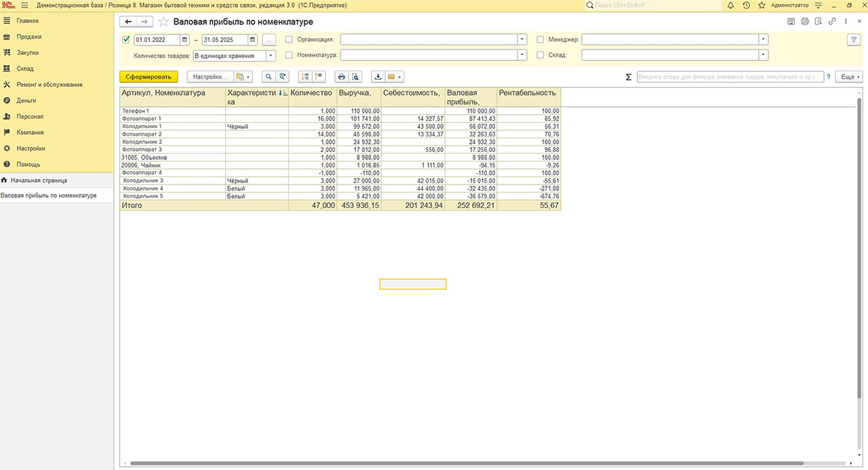Open the Количество товаров dropdown

pos(271,56)
